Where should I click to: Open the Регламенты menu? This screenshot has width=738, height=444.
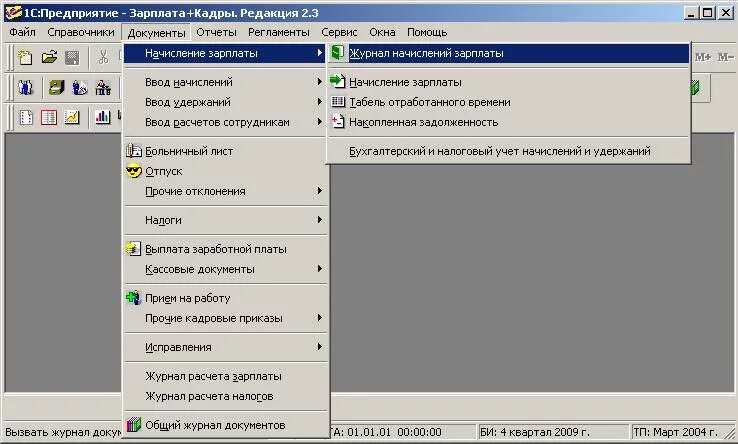tap(279, 32)
